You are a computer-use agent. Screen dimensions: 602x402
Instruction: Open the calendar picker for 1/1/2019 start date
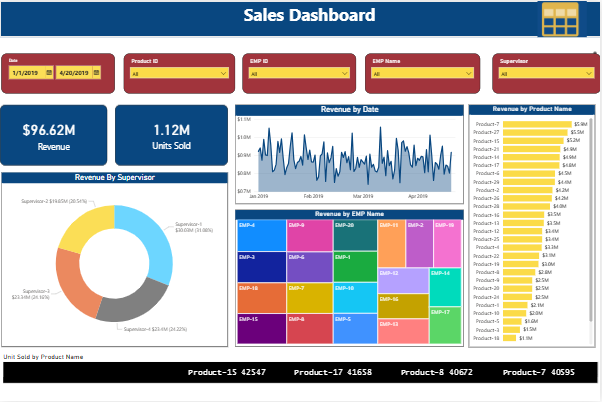click(x=49, y=72)
